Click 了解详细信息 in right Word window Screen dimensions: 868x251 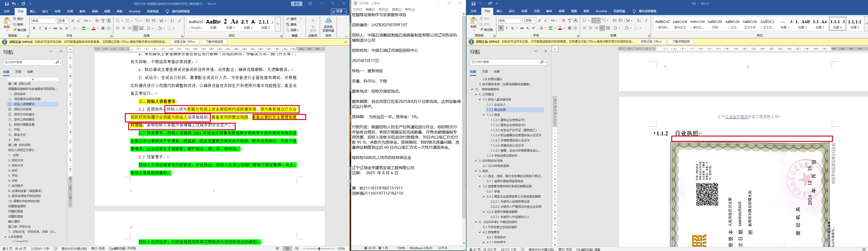(x=681, y=42)
